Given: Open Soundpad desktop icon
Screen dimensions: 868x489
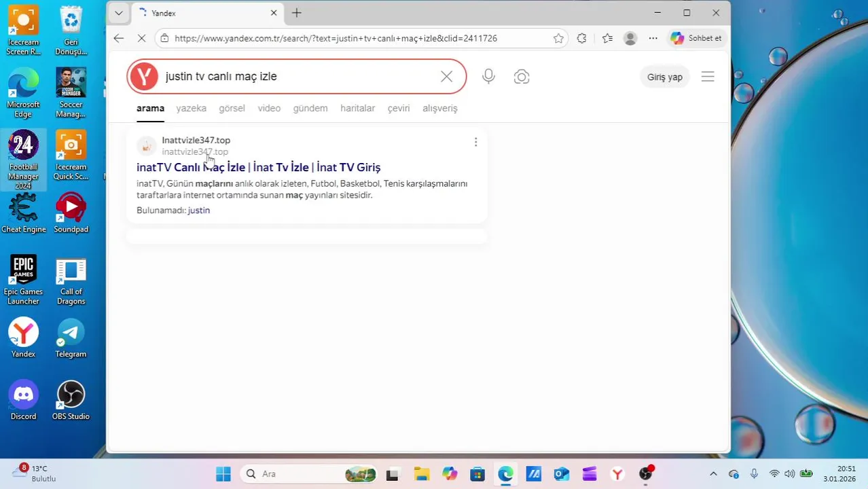Looking at the screenshot, I should coord(71,213).
